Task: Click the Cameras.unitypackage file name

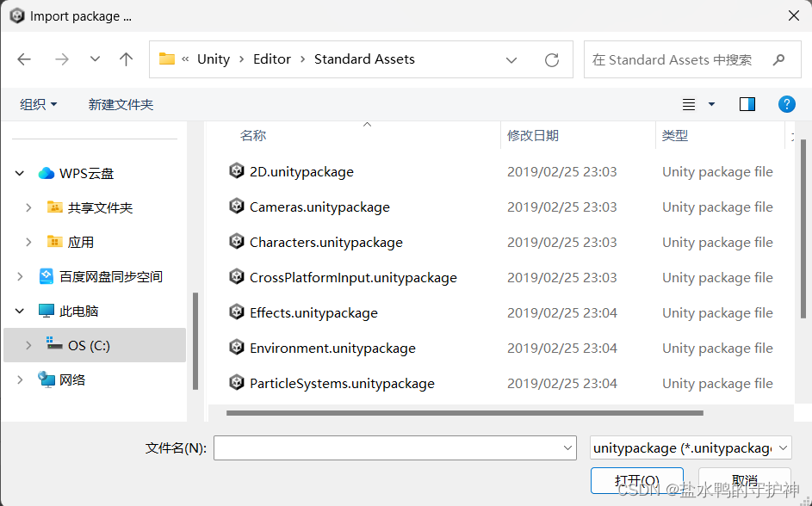Action: point(319,207)
